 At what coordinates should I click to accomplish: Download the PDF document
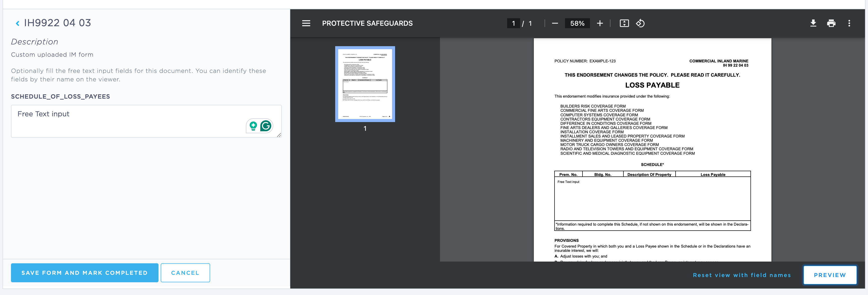[813, 23]
